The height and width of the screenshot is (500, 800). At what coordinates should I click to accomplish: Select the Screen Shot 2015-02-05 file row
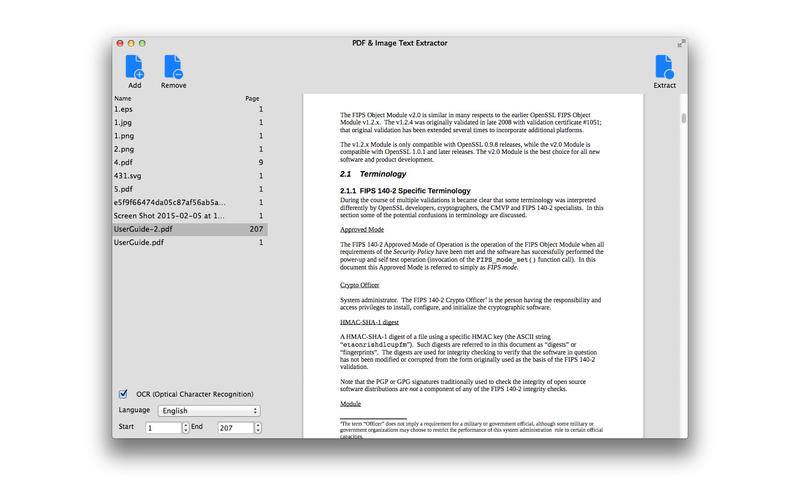189,216
